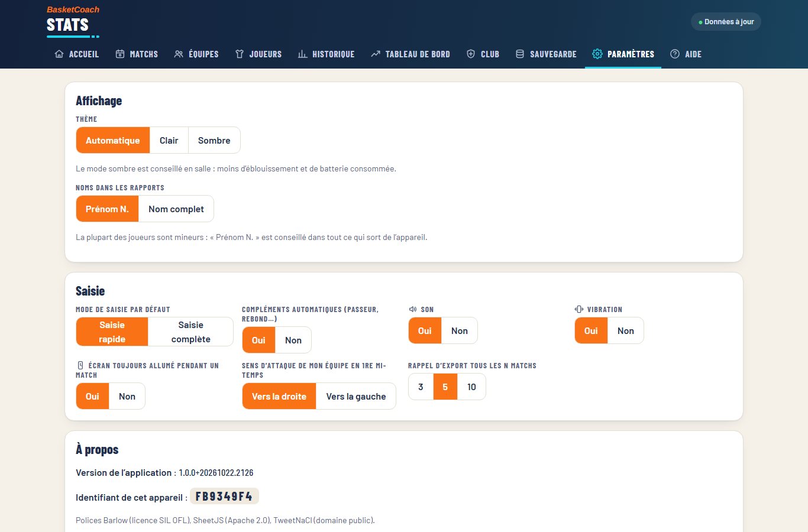Set export reminder to 10 matches
The height and width of the screenshot is (532, 808).
[x=471, y=387]
